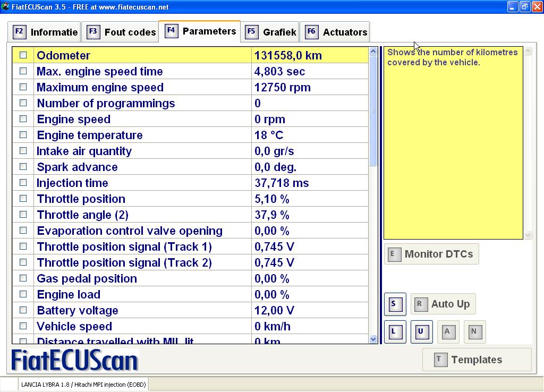Screen dimensions: 544x392
Task: Tick the Max. engine speed time checkbox
Action: pos(23,71)
